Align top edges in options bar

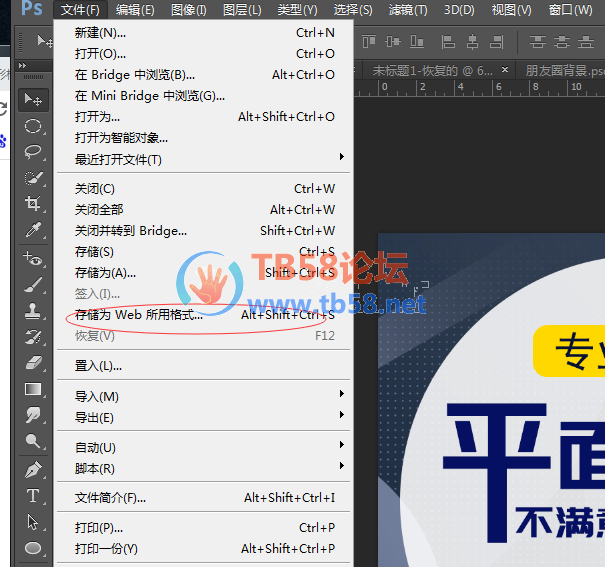coord(369,41)
